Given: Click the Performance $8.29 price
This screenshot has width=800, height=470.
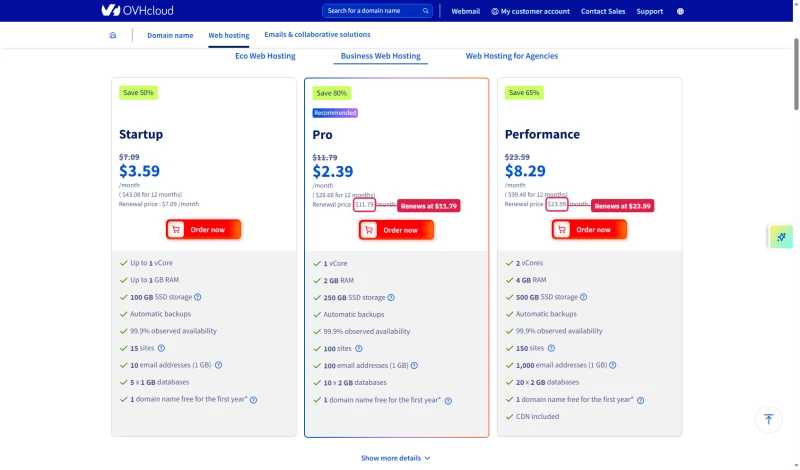Looking at the screenshot, I should tap(525, 171).
